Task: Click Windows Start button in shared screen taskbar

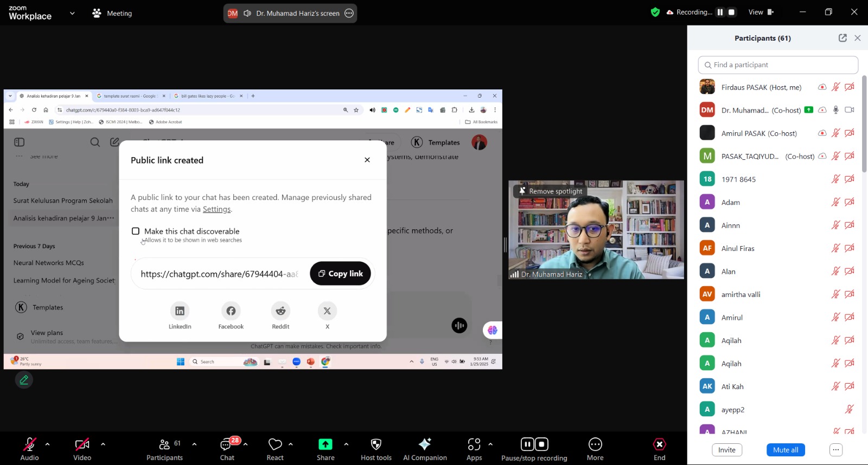Action: (181, 361)
